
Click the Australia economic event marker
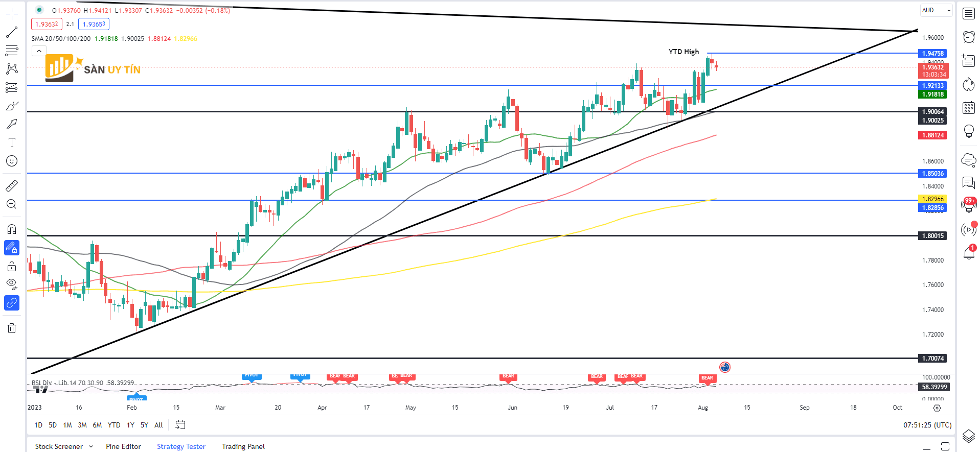725,367
